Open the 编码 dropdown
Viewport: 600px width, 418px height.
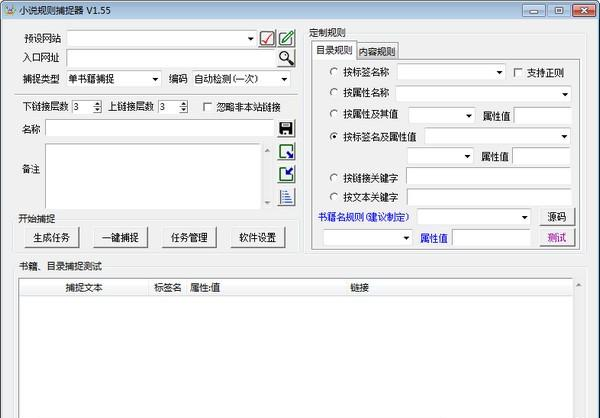[x=284, y=79]
